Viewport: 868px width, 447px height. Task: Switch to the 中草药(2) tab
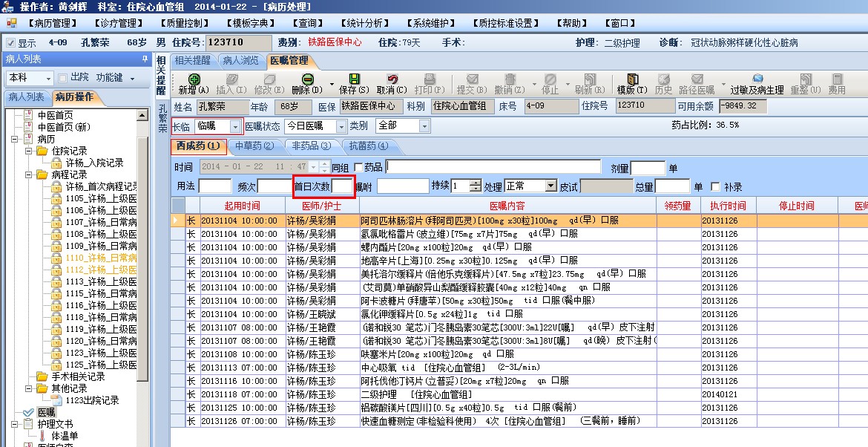click(x=254, y=146)
